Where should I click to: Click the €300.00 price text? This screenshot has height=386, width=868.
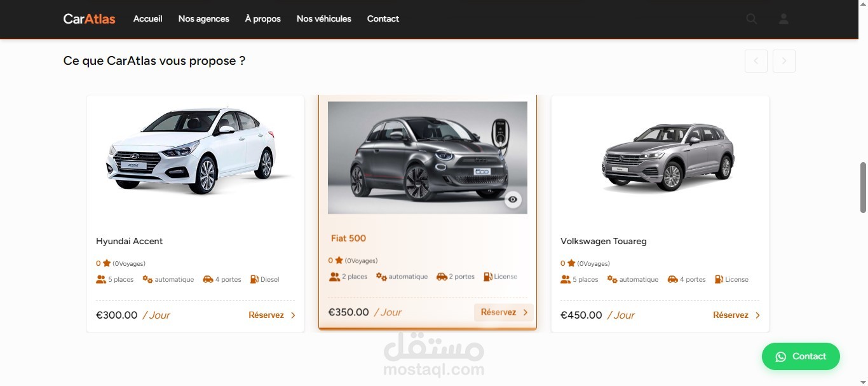pos(117,315)
